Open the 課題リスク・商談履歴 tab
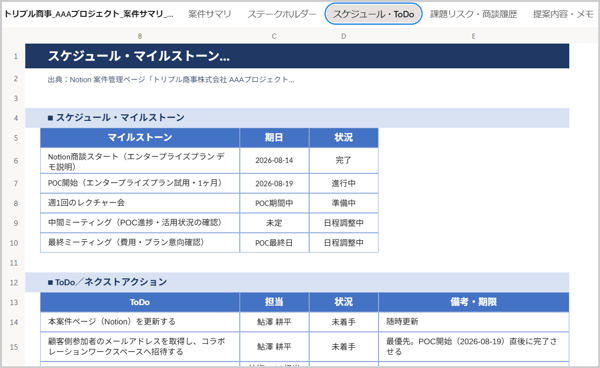 473,14
